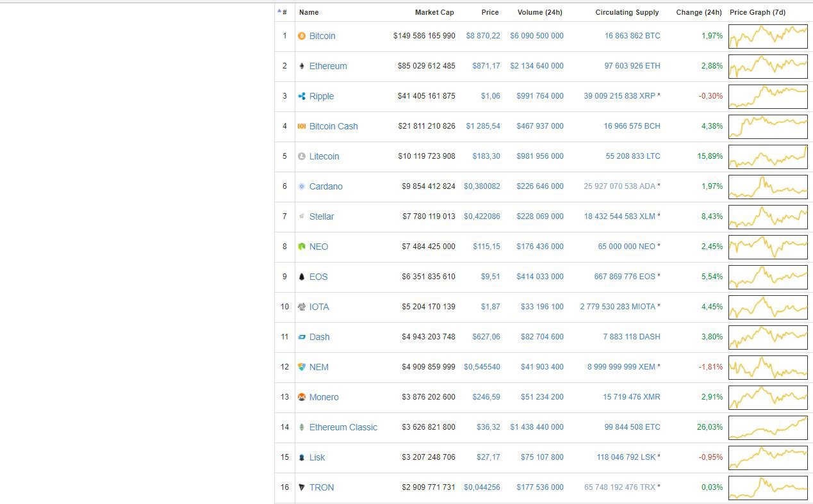The height and width of the screenshot is (504, 813).
Task: Click the Bitcoin Cash logo icon
Action: coord(302,126)
